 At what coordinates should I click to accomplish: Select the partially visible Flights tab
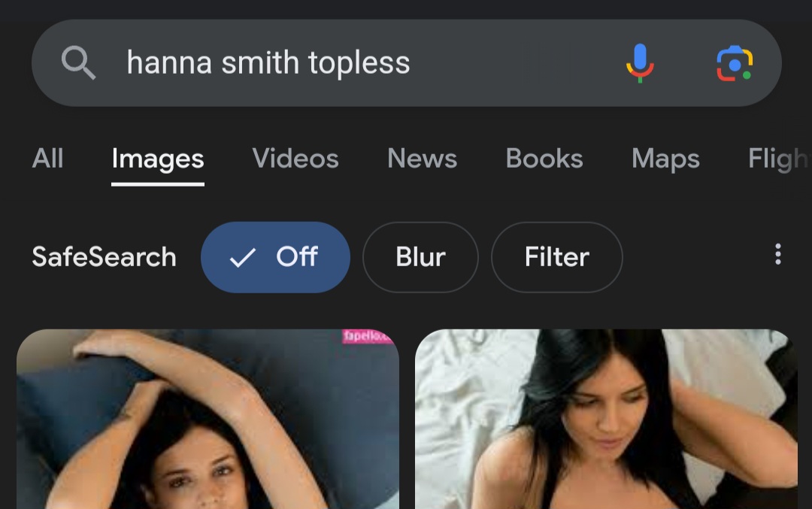click(778, 159)
